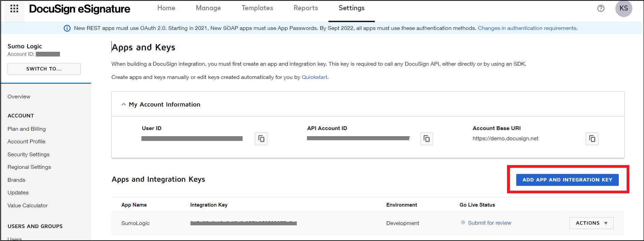The image size is (644, 241).
Task: Open the Actions dropdown for SumoLogic
Action: (x=591, y=223)
